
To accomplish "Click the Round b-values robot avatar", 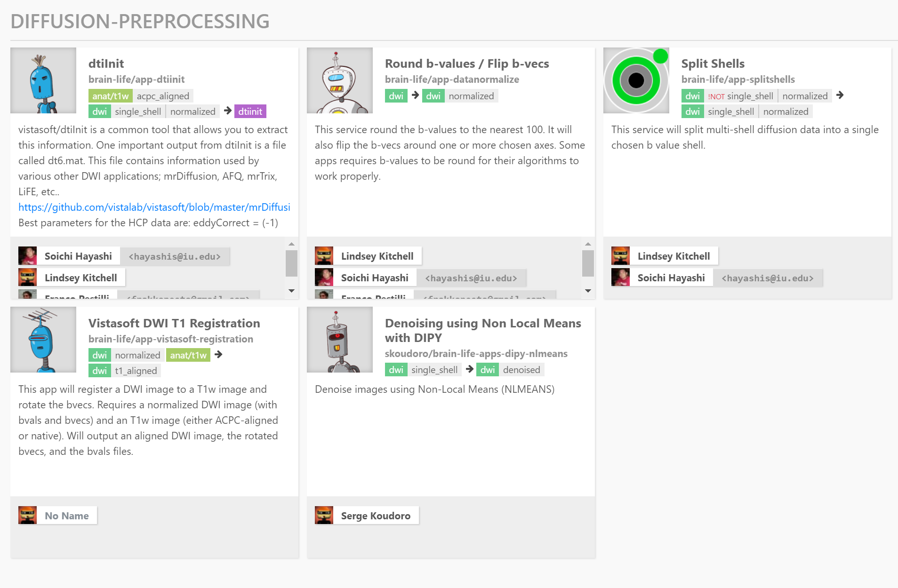I will pyautogui.click(x=340, y=80).
